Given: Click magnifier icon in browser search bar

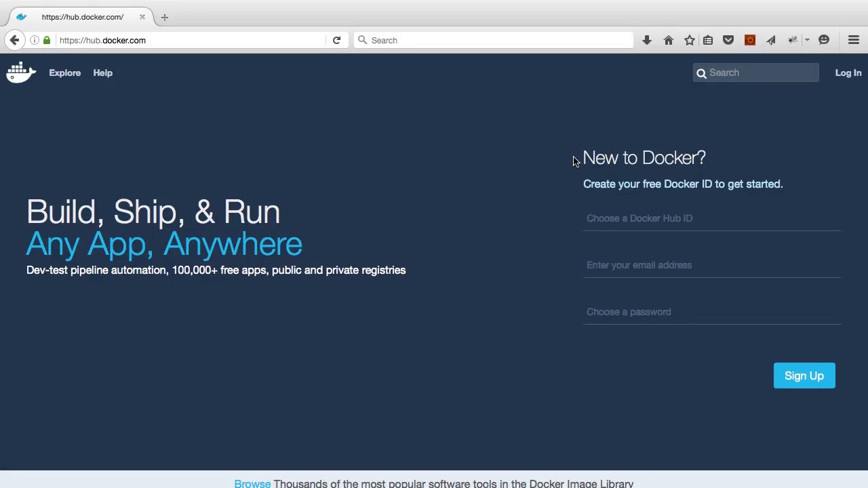Looking at the screenshot, I should coord(362,40).
